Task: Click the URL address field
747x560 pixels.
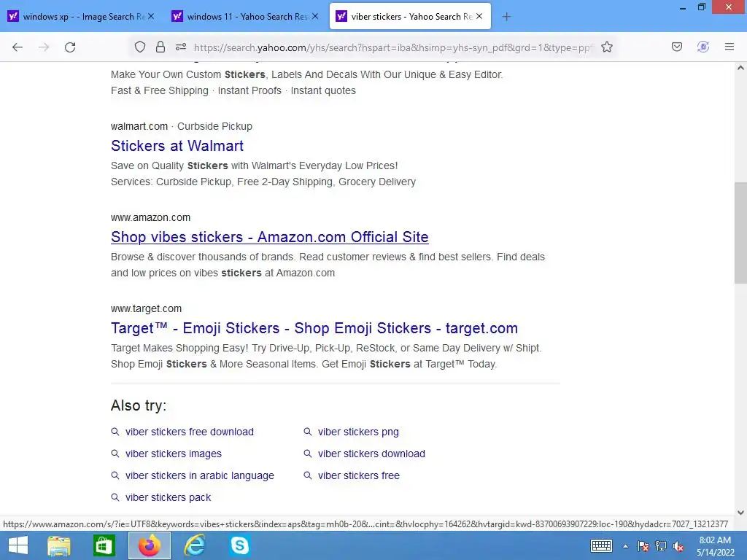Action: [x=393, y=47]
